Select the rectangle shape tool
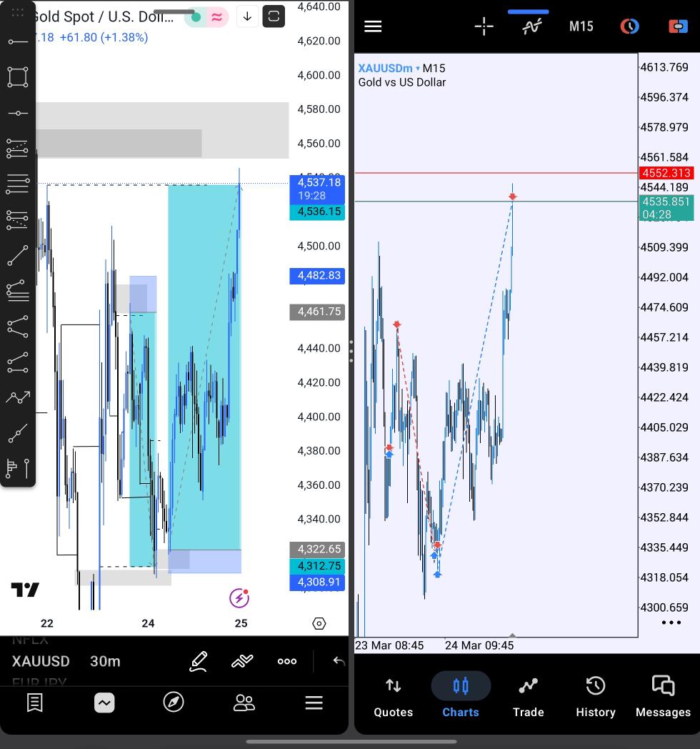700x749 pixels. click(x=18, y=77)
